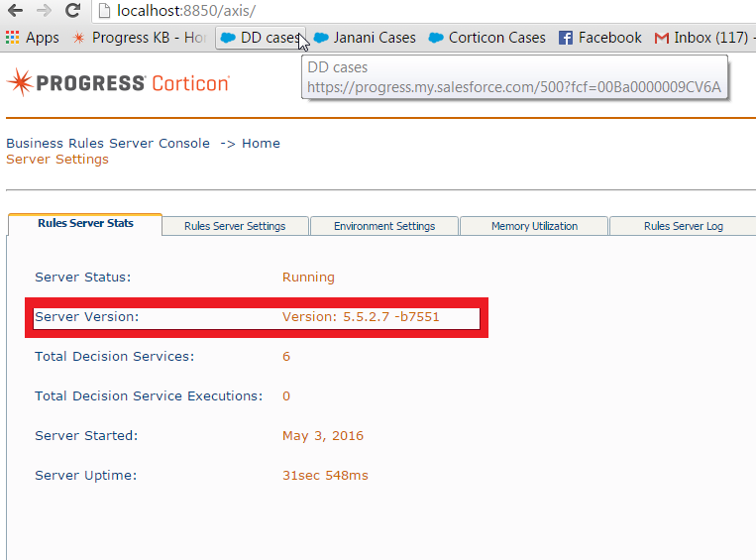756x560 pixels.
Task: Click the Gmail Inbox bookmark icon
Action: (x=662, y=38)
